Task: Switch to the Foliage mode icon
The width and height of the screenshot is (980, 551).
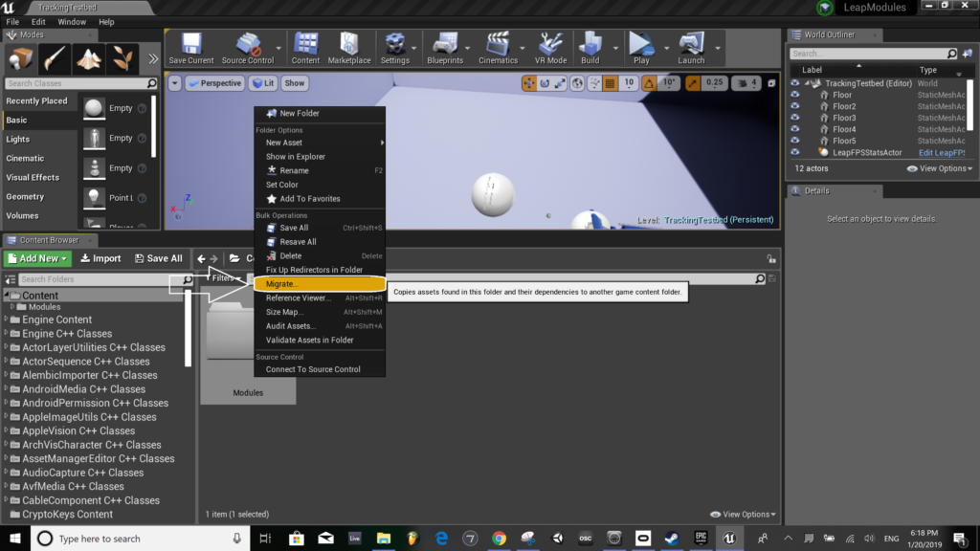Action: 122,58
